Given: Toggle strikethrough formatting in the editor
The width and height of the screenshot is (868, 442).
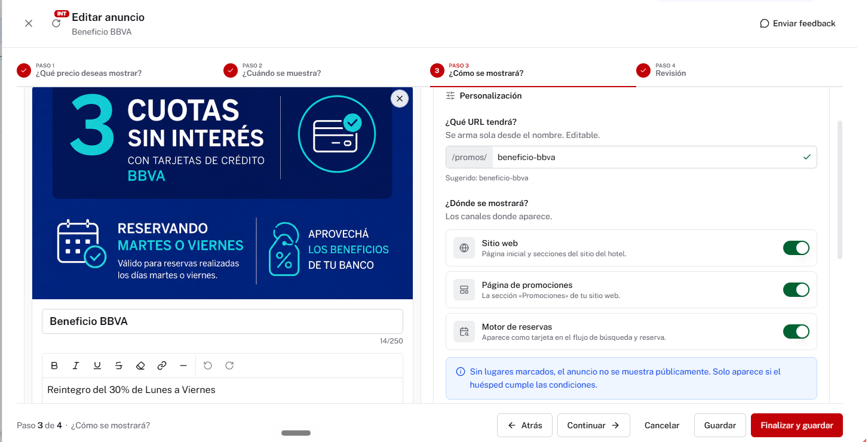Looking at the screenshot, I should (119, 366).
